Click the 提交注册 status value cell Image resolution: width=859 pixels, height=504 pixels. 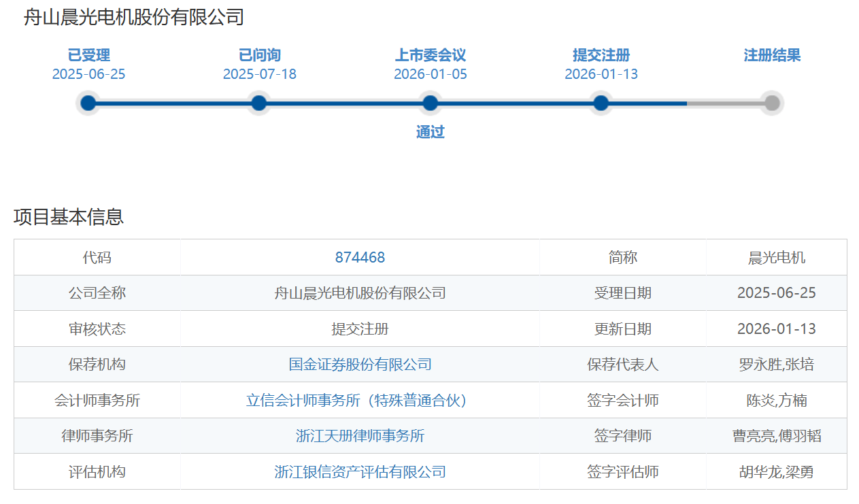click(360, 329)
